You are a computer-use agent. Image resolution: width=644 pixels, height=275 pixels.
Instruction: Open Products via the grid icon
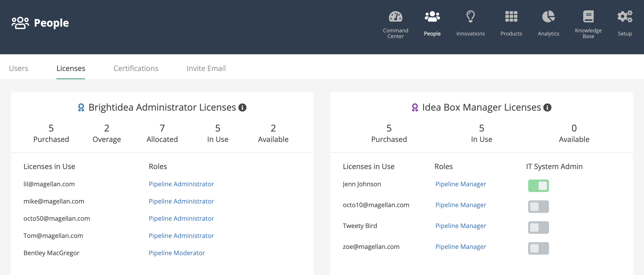(x=511, y=17)
